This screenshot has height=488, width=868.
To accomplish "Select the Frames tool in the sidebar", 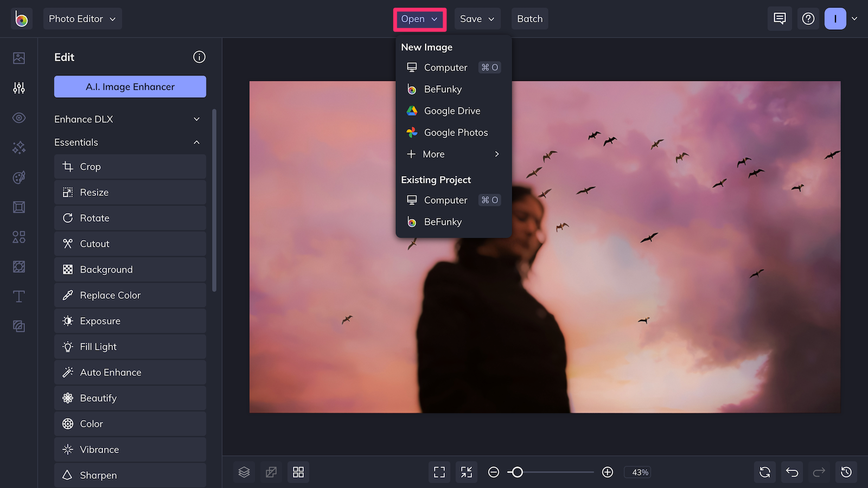I will tap(18, 207).
